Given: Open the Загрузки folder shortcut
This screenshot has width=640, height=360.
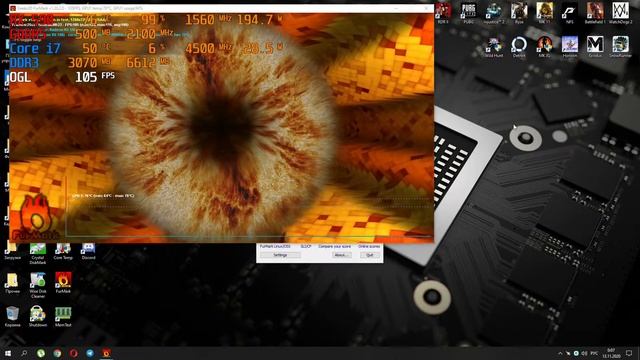Looking at the screenshot, I should (x=12, y=251).
